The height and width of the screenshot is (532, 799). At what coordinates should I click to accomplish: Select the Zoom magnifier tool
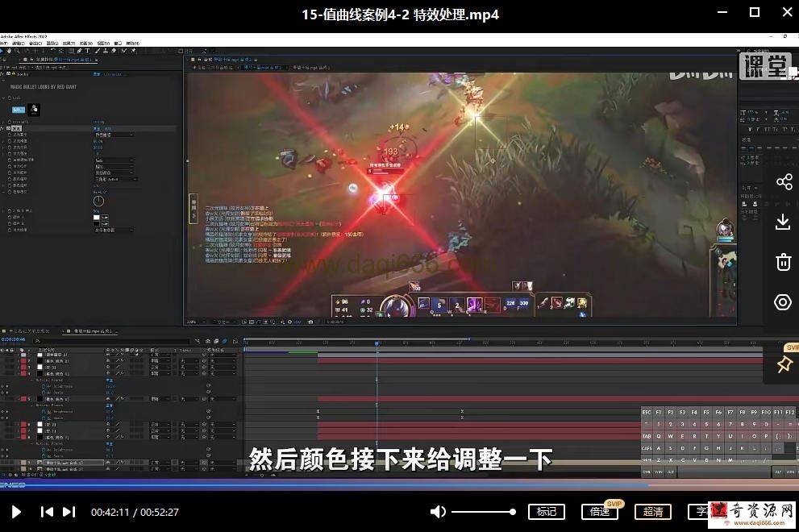click(17, 51)
